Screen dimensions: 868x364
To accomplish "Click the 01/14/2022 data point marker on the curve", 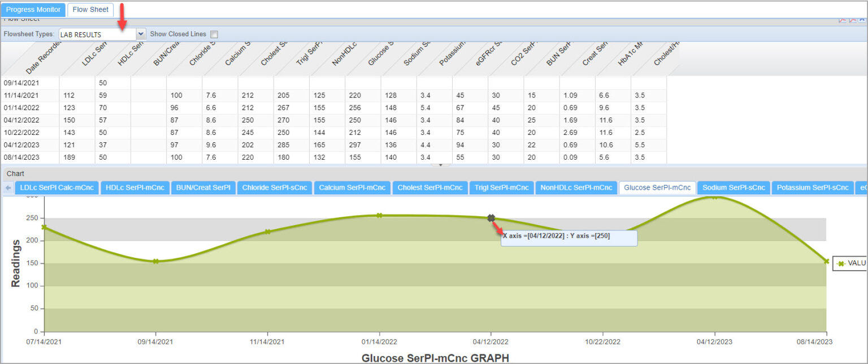I will coord(379,215).
